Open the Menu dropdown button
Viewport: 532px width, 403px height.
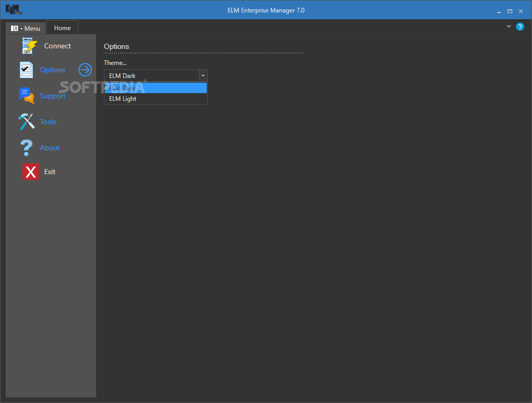(25, 28)
